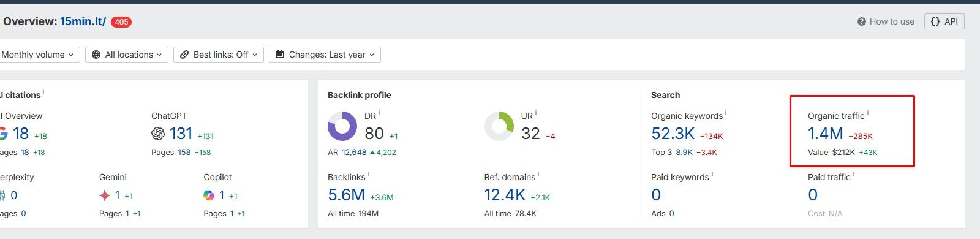Click info icon beside Ref. domains
980x239 pixels.
(x=538, y=175)
